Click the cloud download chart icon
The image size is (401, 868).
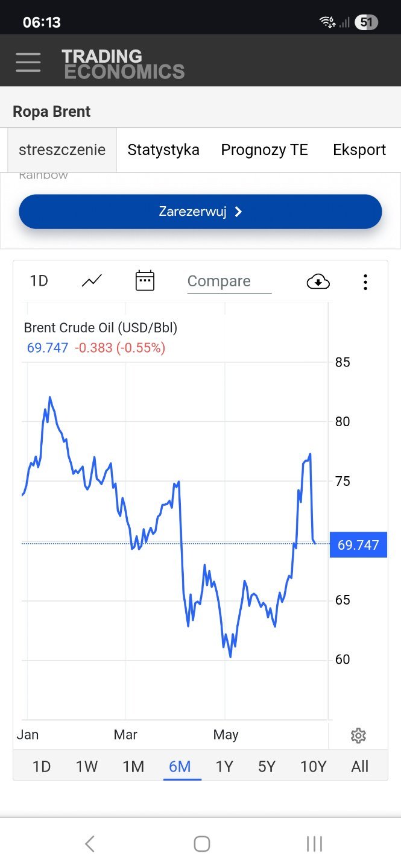tap(318, 281)
